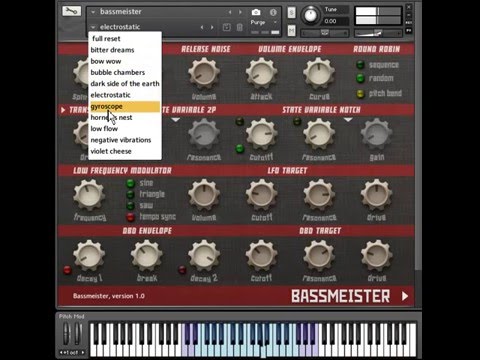Viewport: 480px width, 360px height.
Task: Select highlighted 'gyroscope' preset
Action: (125, 107)
